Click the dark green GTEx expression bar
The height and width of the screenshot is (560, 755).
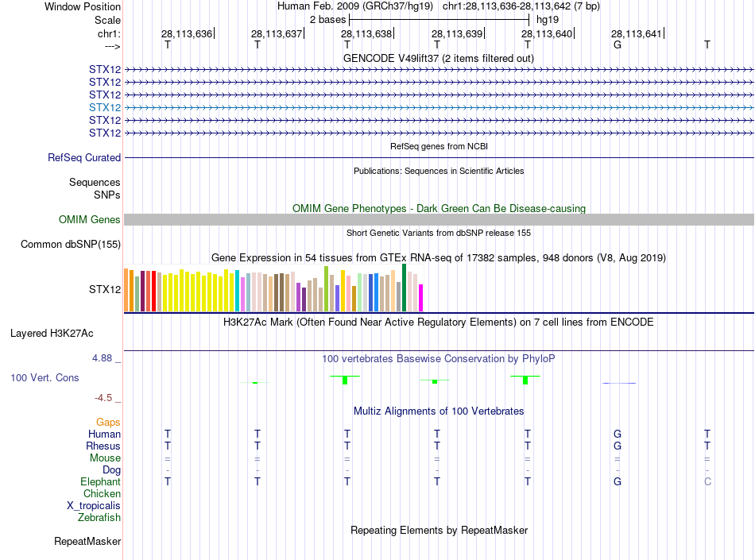pyautogui.click(x=404, y=288)
